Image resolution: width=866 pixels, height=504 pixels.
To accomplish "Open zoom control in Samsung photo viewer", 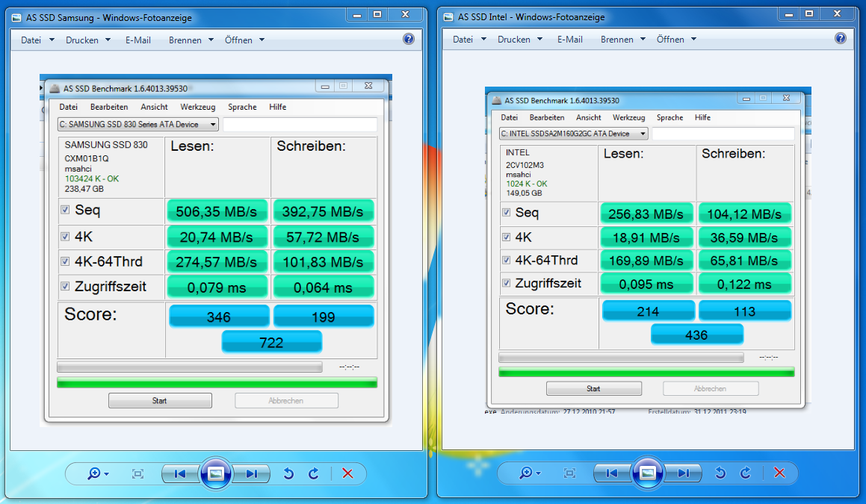I will (x=98, y=473).
